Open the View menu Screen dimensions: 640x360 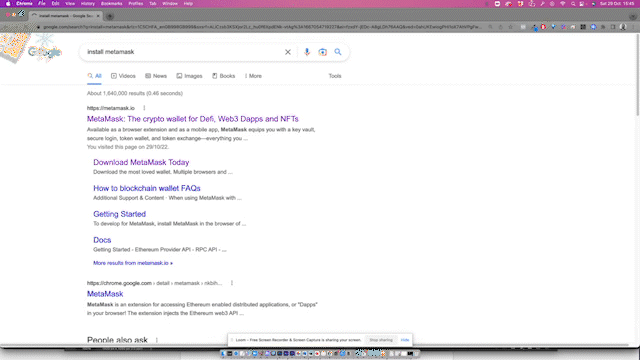(70, 4)
